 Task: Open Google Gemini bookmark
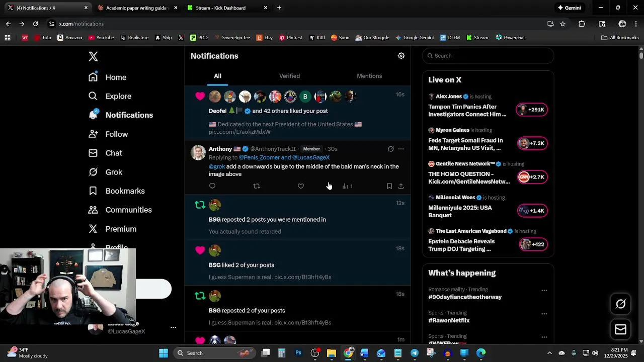414,38
